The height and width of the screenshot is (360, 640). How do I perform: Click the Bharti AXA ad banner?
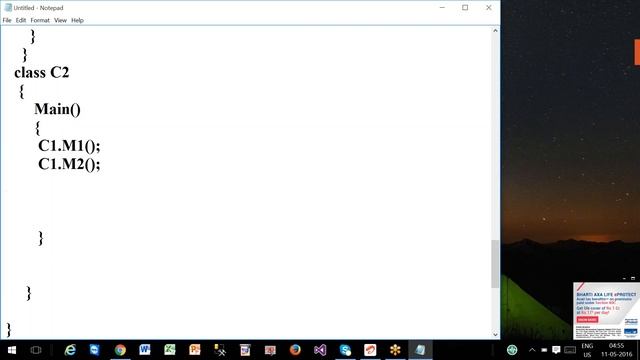coord(606,310)
